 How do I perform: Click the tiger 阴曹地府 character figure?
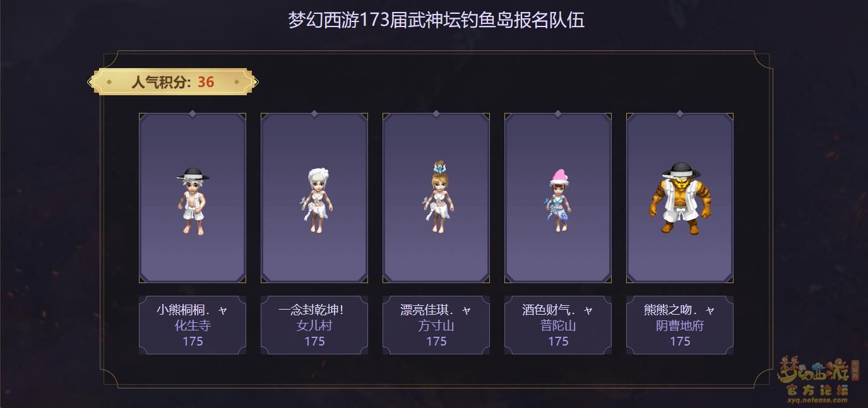[x=679, y=199]
